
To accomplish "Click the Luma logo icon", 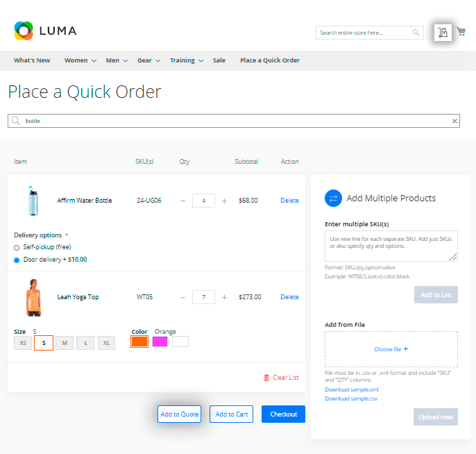I will [x=24, y=31].
